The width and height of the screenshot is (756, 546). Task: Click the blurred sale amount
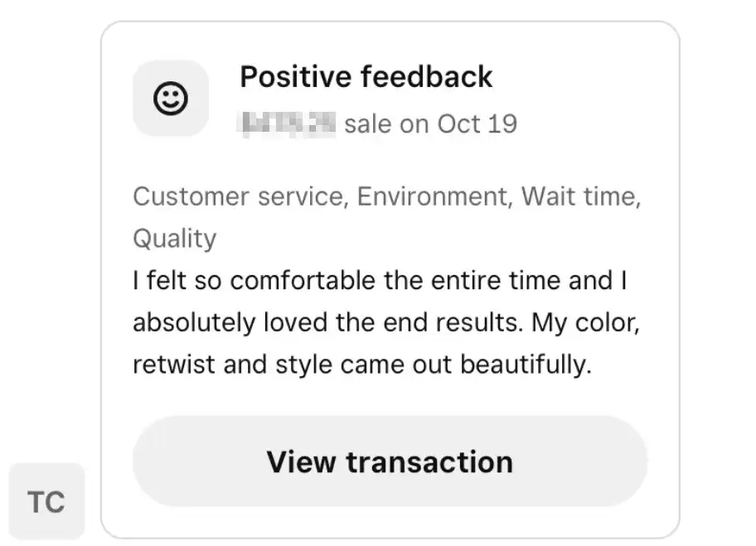[x=287, y=123]
